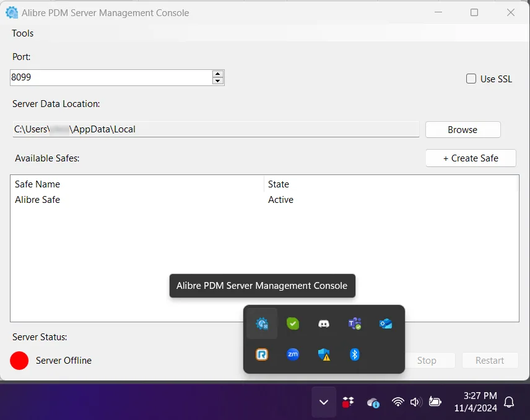Close the Management Console window

(511, 12)
